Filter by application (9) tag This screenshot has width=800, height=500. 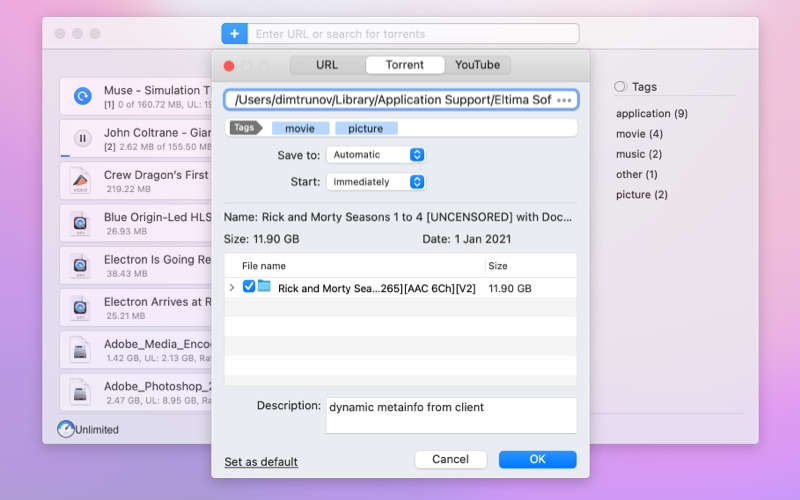coord(652,113)
